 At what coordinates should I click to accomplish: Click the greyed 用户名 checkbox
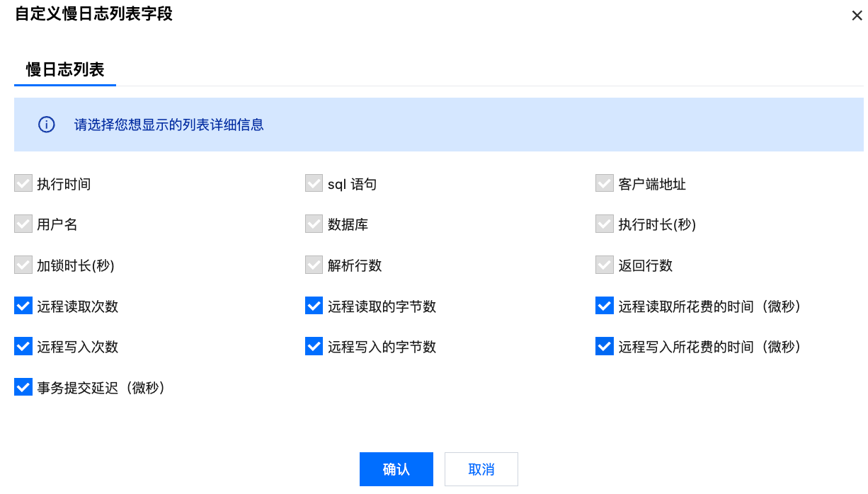pos(23,224)
